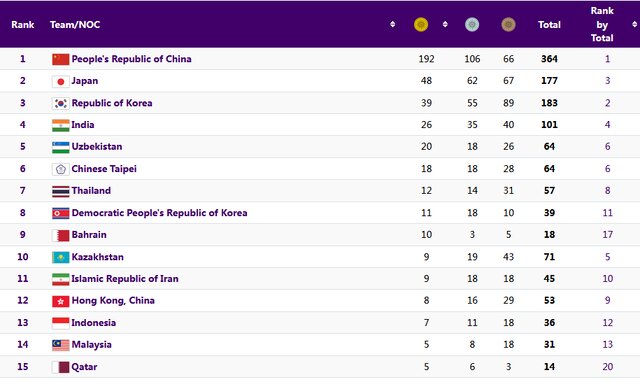Click the People's Republic of China flag
Image resolution: width=640 pixels, height=382 pixels.
[60, 59]
